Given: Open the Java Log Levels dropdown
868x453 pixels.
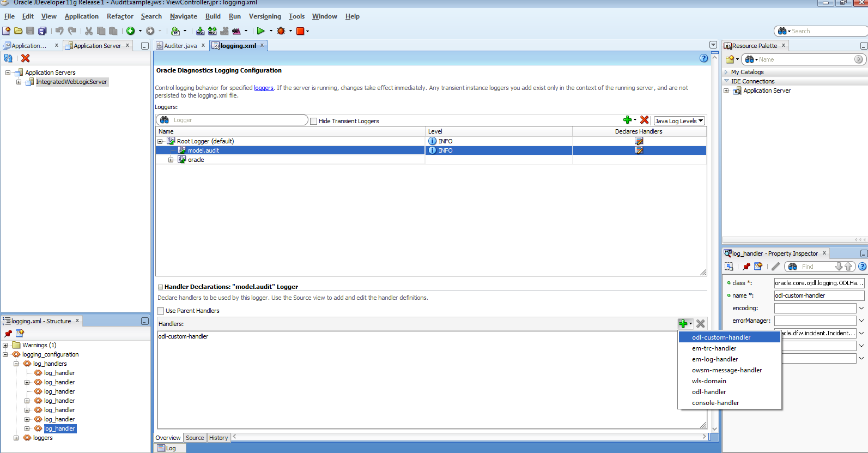Looking at the screenshot, I should (x=679, y=121).
